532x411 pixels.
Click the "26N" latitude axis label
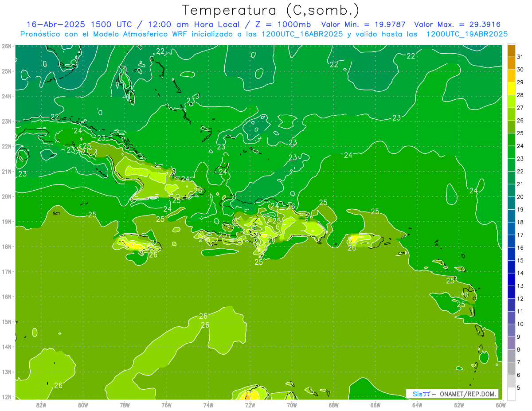pyautogui.click(x=6, y=46)
